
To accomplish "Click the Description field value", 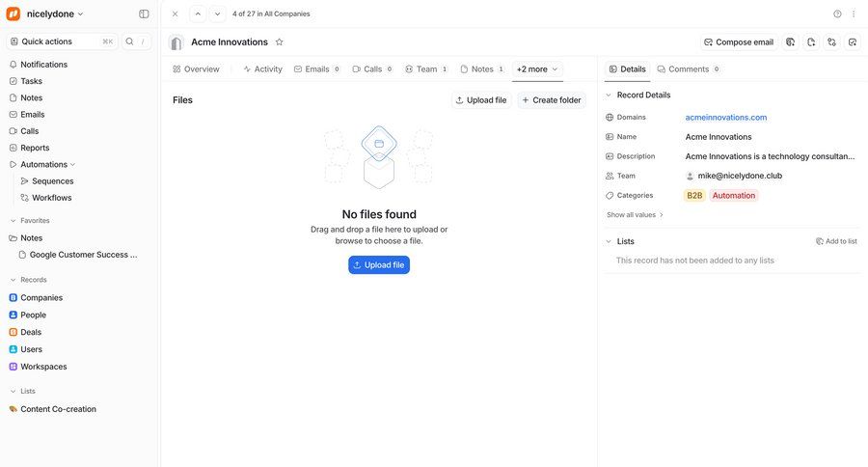I will click(770, 156).
